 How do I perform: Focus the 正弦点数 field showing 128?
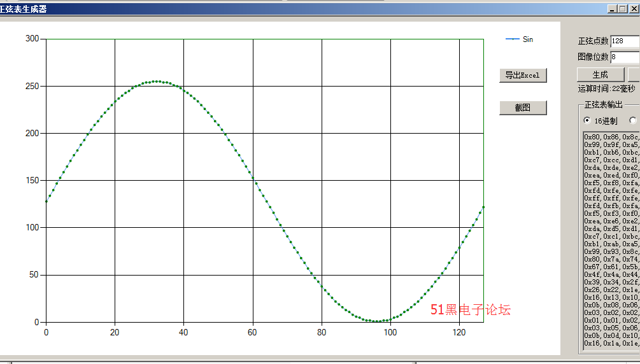(625, 41)
